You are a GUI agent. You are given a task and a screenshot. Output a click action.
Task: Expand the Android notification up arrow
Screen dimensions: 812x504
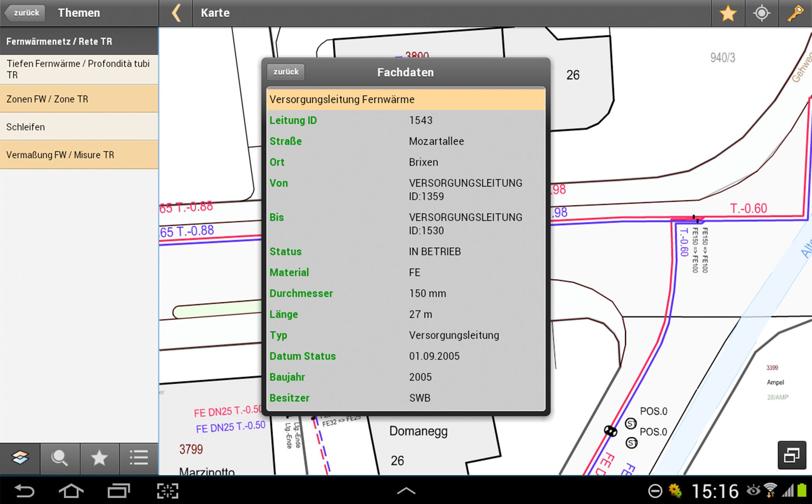406,491
